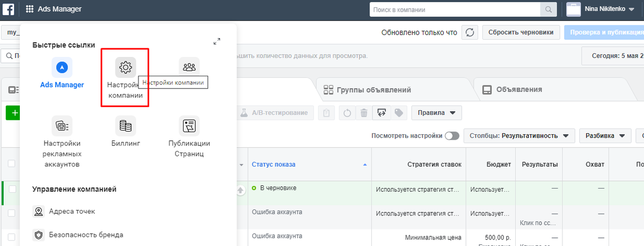Check the checkbox in the 500,00 р. row
The image size is (644, 246).
[12, 236]
